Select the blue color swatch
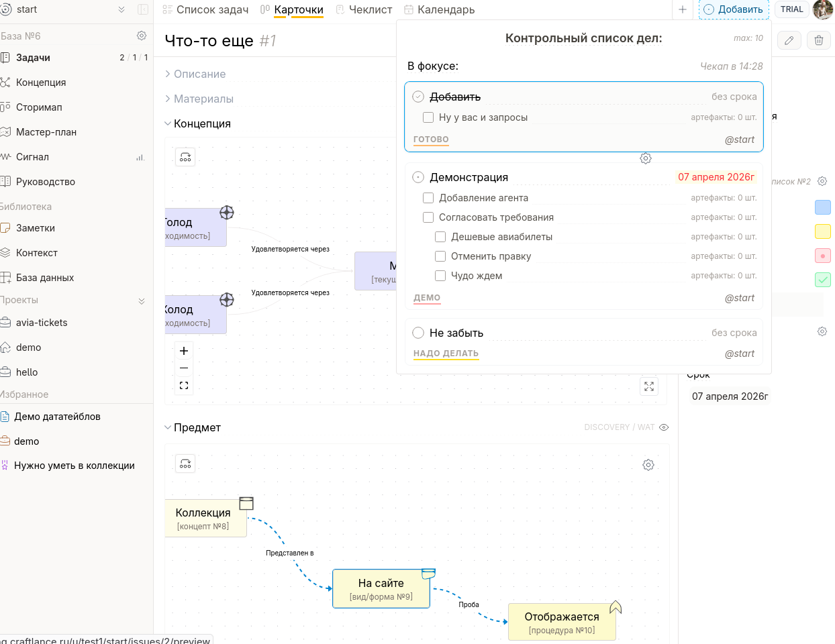The width and height of the screenshot is (835, 644). (822, 207)
